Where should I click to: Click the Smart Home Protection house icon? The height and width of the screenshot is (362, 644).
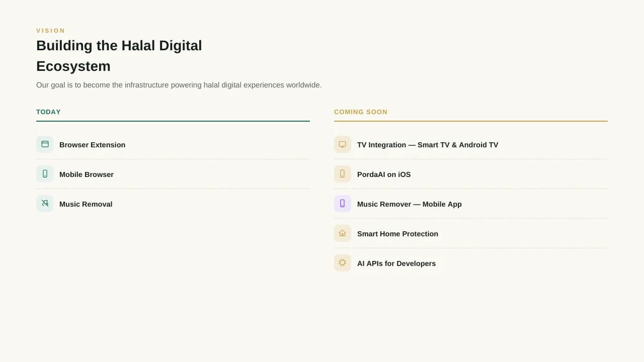343,233
